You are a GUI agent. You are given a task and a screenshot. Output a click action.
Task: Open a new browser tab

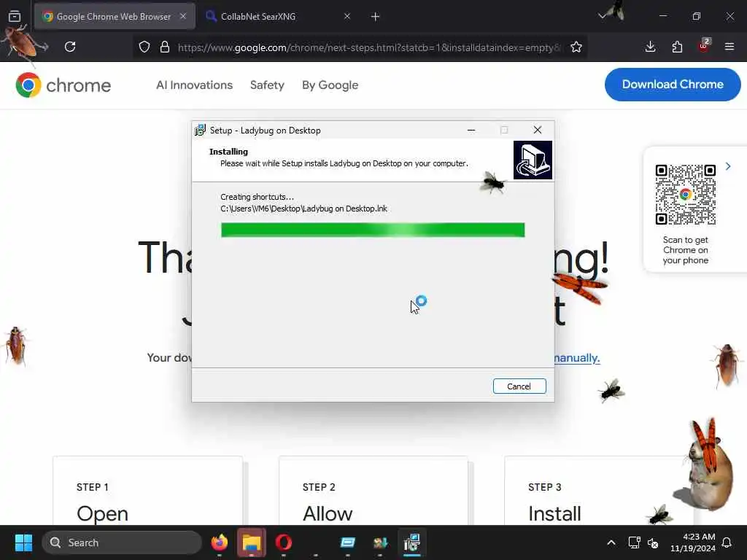coord(376,17)
